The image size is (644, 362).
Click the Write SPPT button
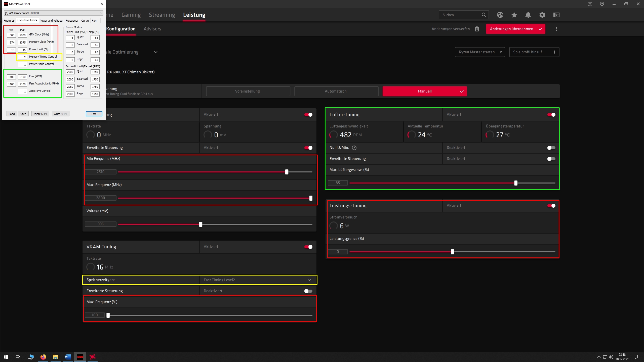(x=60, y=114)
